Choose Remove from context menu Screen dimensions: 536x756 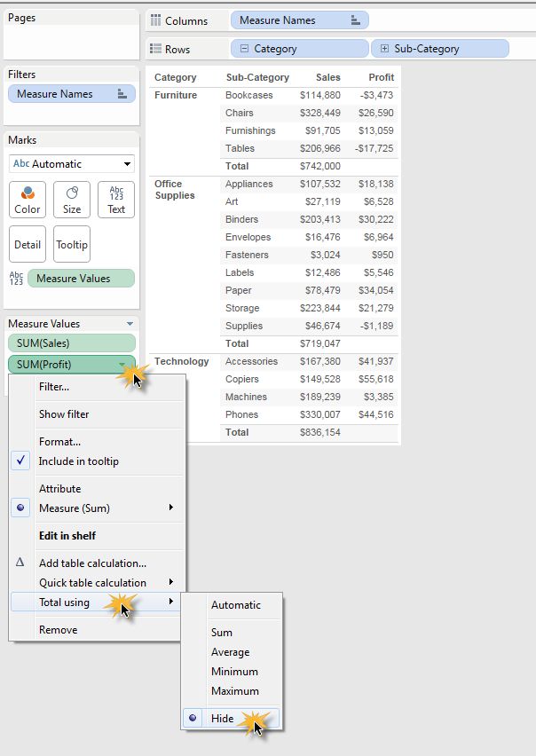pos(59,630)
